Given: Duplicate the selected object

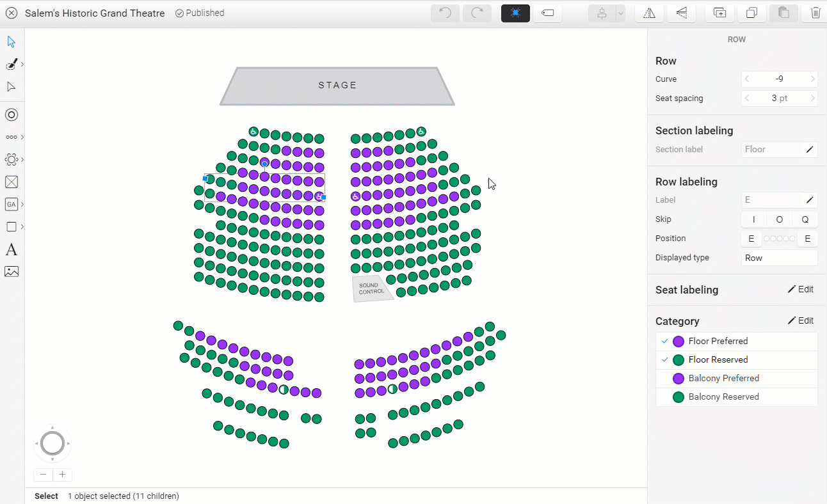Looking at the screenshot, I should tap(751, 13).
